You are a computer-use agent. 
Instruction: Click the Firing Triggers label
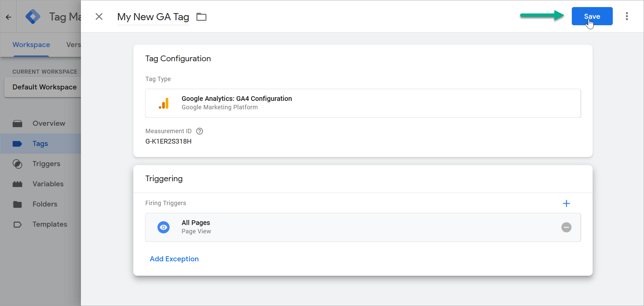(x=166, y=203)
